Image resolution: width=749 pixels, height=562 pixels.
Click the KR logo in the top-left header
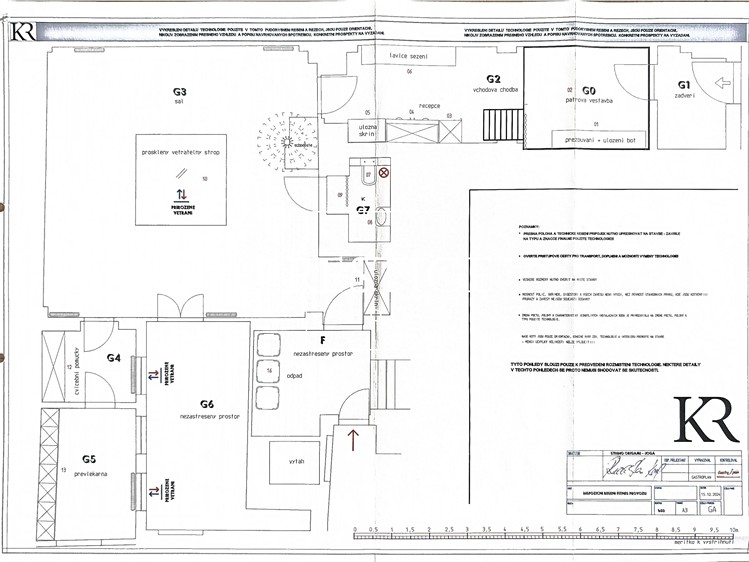pos(23,32)
